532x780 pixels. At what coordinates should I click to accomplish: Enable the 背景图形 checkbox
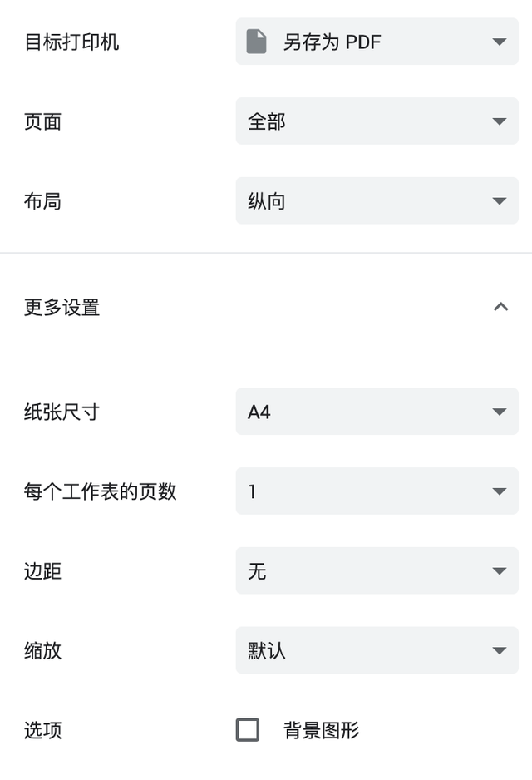coord(248,730)
